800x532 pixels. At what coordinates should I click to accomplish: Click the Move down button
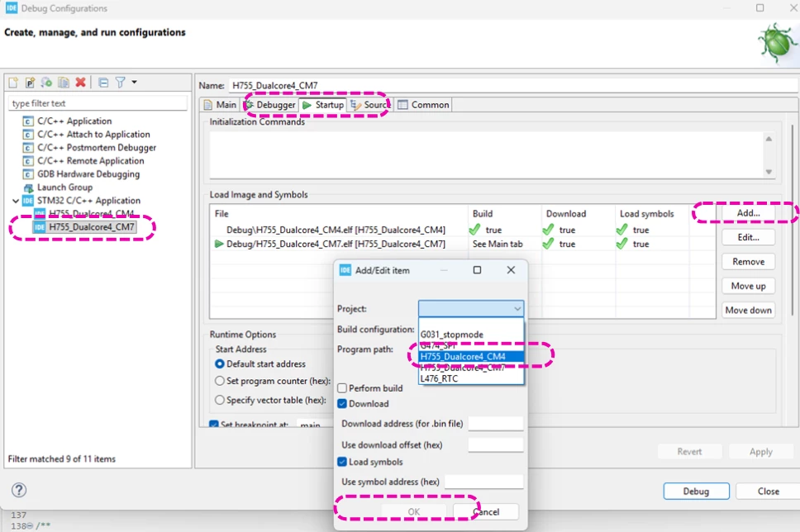[x=748, y=310]
